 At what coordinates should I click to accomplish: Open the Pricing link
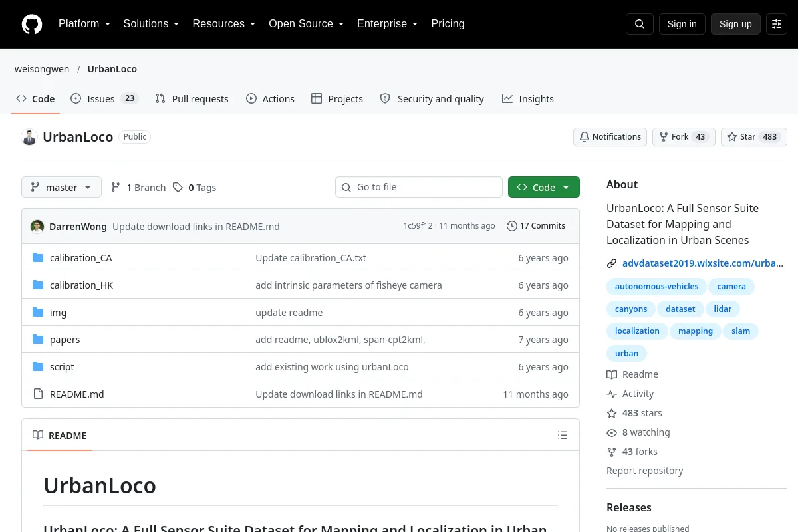point(448,24)
